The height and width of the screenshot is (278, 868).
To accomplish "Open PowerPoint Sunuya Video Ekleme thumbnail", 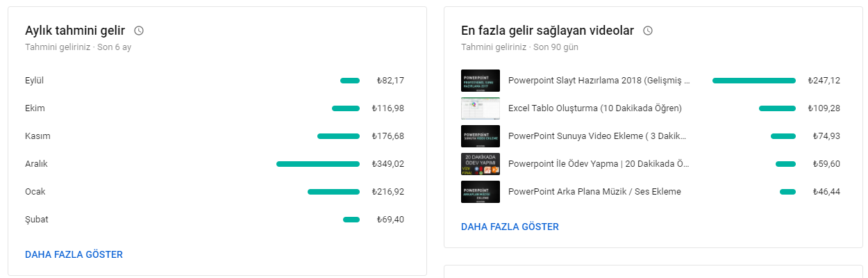I will coord(481,136).
